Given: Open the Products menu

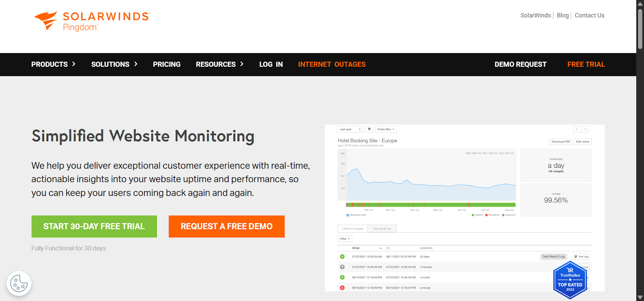Looking at the screenshot, I should [x=50, y=64].
